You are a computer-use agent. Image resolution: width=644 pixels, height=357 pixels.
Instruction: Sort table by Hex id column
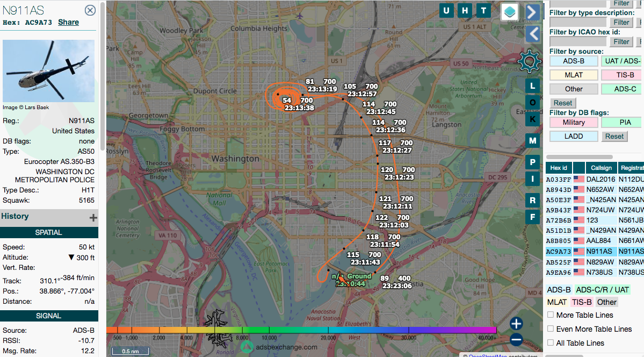click(x=559, y=168)
